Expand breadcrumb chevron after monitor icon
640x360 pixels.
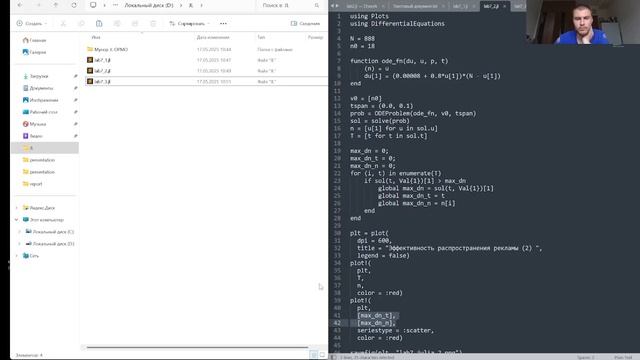104,5
